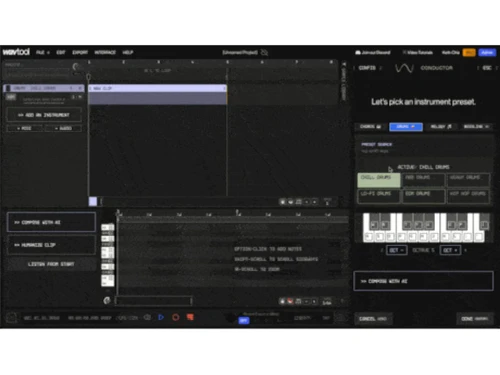This screenshot has height=375, width=500.
Task: Focus the Preset Search field
Action: (x=424, y=147)
